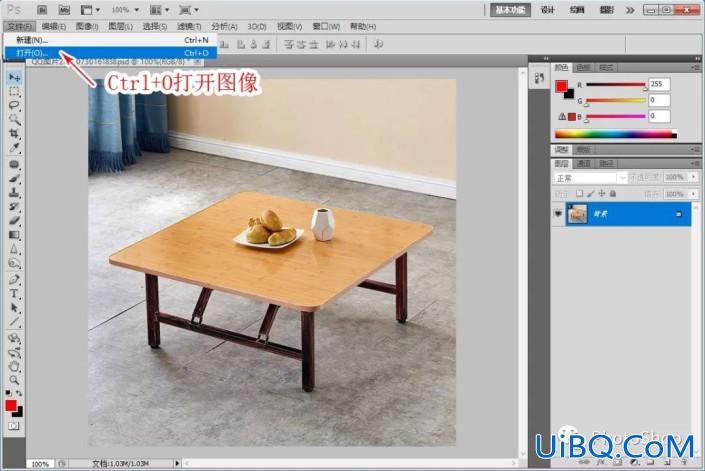The image size is (705, 471).
Task: Select the Pen tool
Action: click(x=14, y=280)
